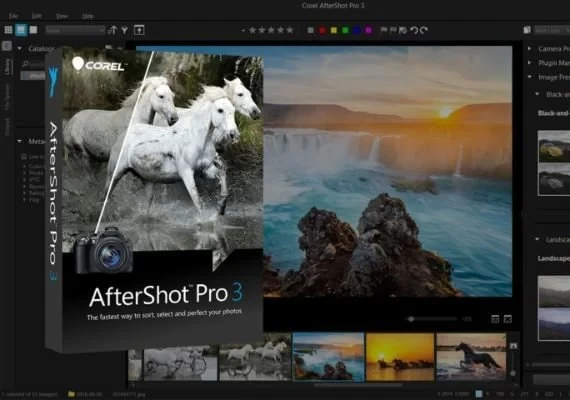Viewport: 570px width, 400px height.
Task: Switch to thumbnail grid view
Action: pos(8,30)
